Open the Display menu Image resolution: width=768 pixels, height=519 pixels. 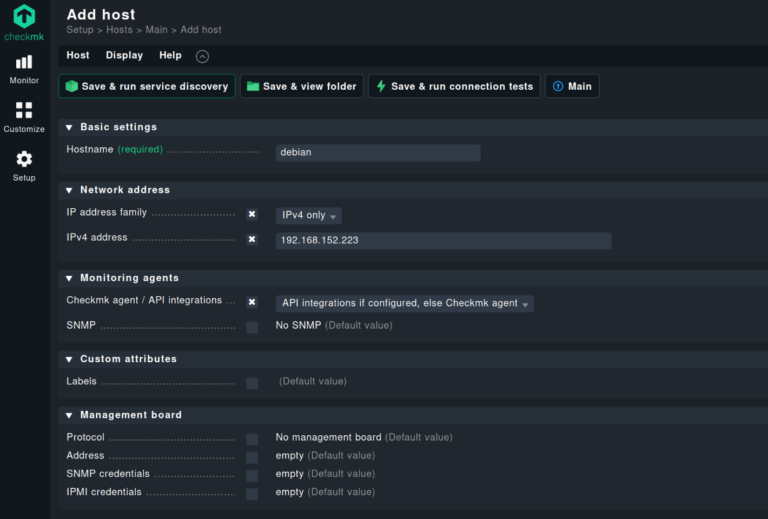(124, 56)
